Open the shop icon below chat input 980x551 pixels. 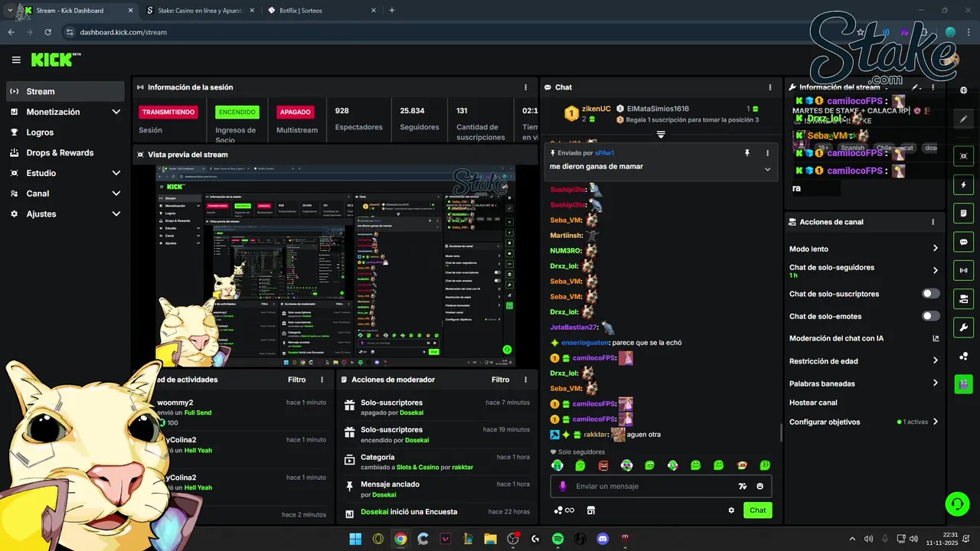point(591,510)
